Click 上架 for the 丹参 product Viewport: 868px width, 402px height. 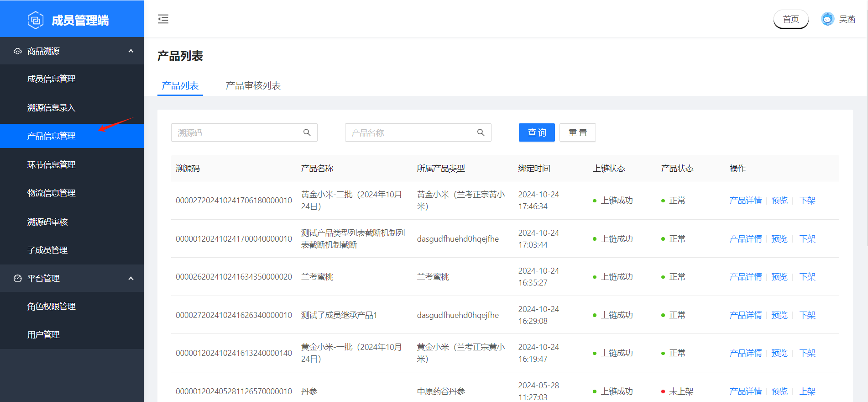click(807, 391)
